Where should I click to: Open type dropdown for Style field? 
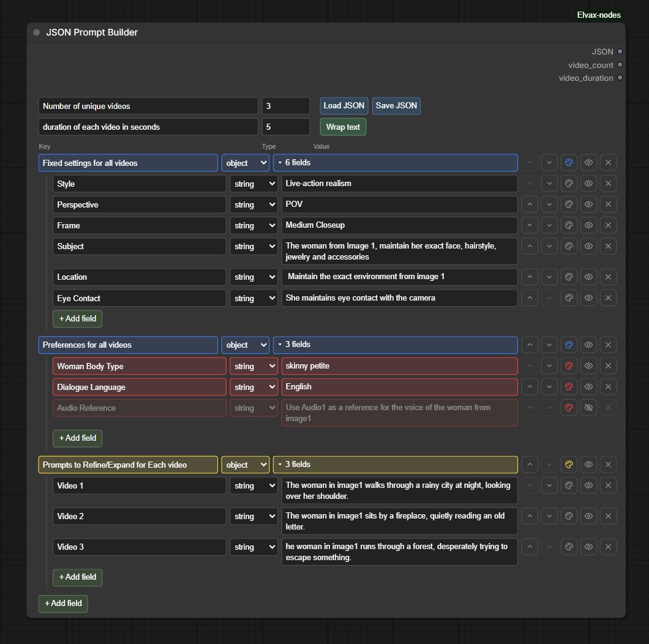click(253, 184)
